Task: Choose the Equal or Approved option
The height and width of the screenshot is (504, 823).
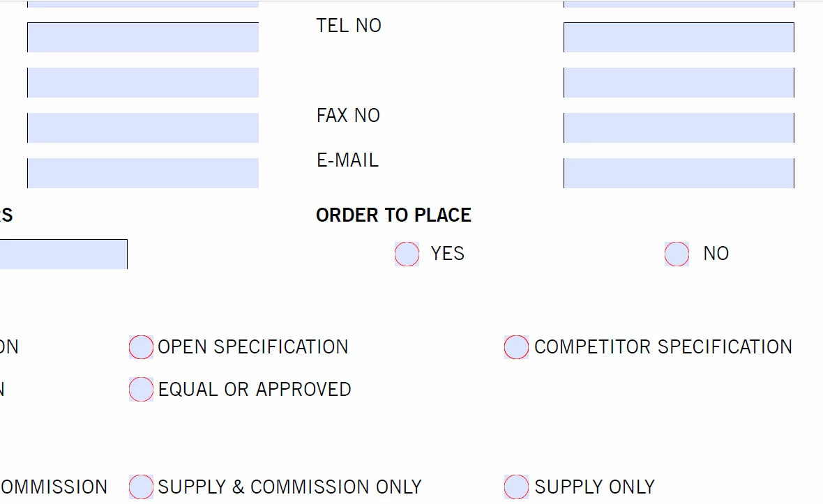Action: click(x=141, y=389)
